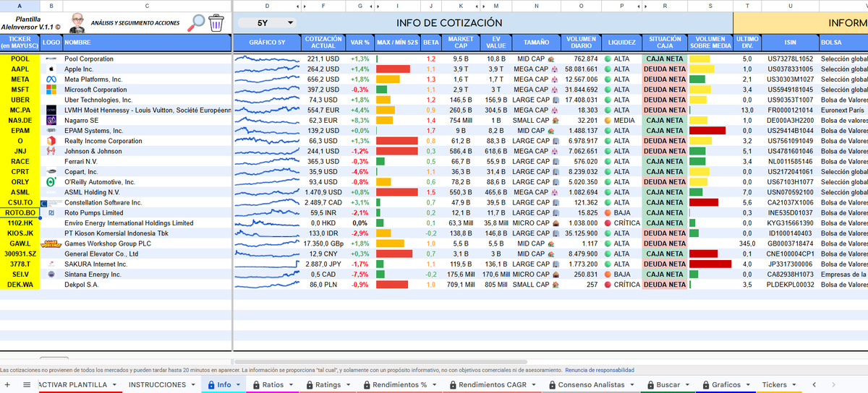Click the red volume bar for EPAM
Image resolution: width=868 pixels, height=393 pixels.
coord(707,131)
